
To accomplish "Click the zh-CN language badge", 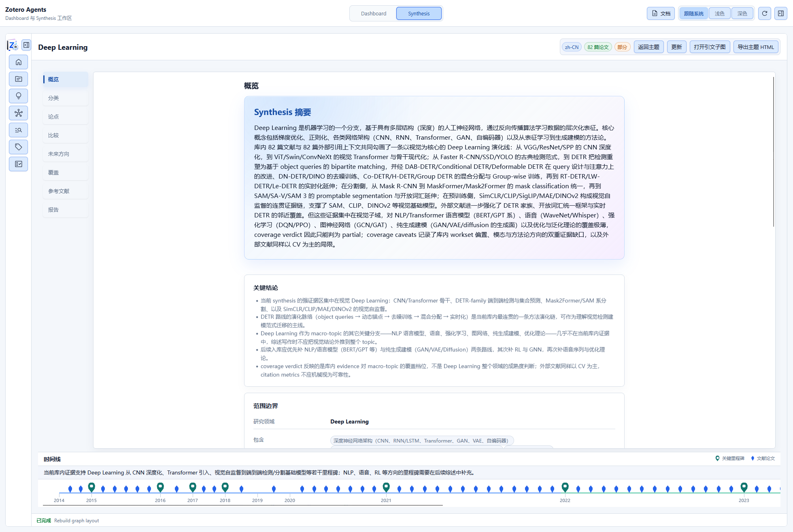I will [572, 47].
